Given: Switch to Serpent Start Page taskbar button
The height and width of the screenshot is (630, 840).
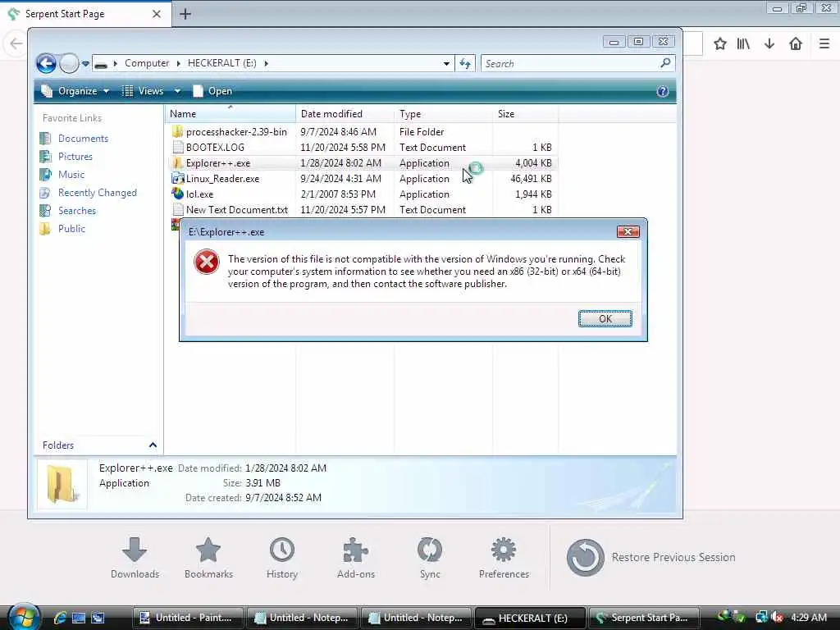Looking at the screenshot, I should tap(645, 618).
